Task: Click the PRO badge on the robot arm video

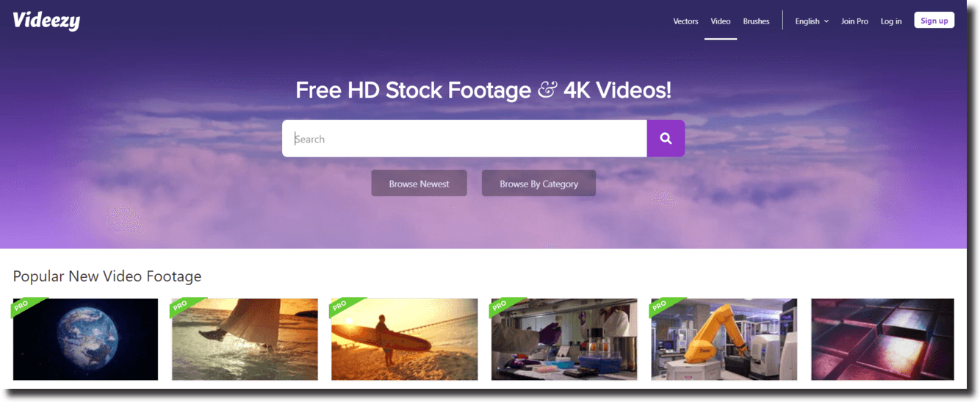Action: pos(664,306)
